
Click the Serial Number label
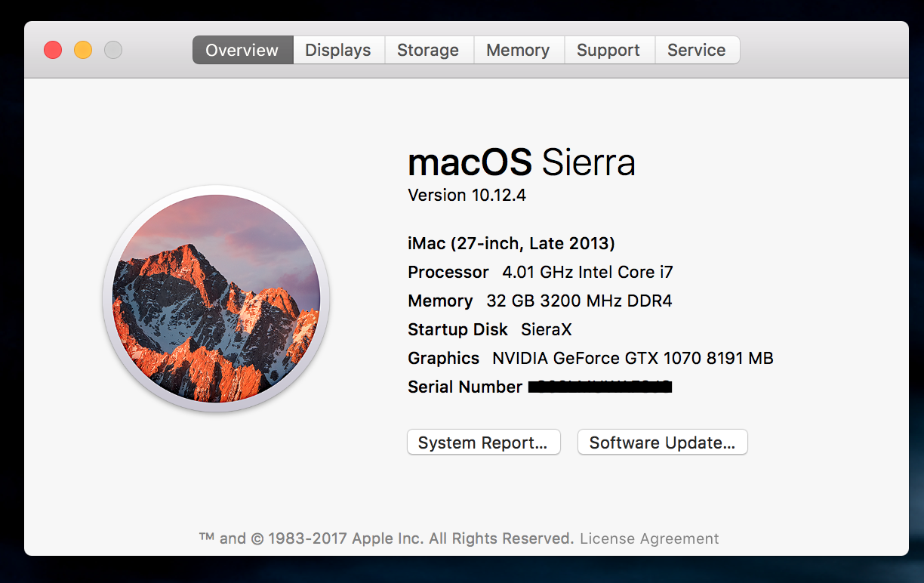point(465,387)
